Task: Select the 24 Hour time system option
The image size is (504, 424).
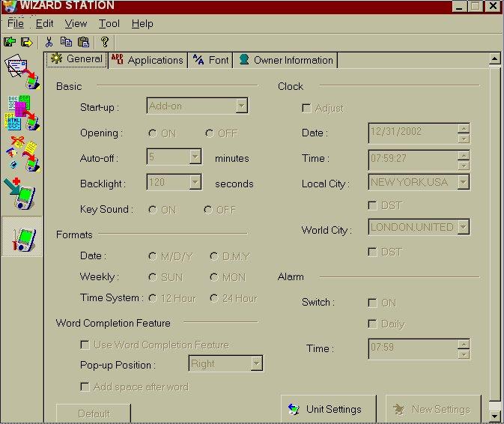Action: (214, 298)
